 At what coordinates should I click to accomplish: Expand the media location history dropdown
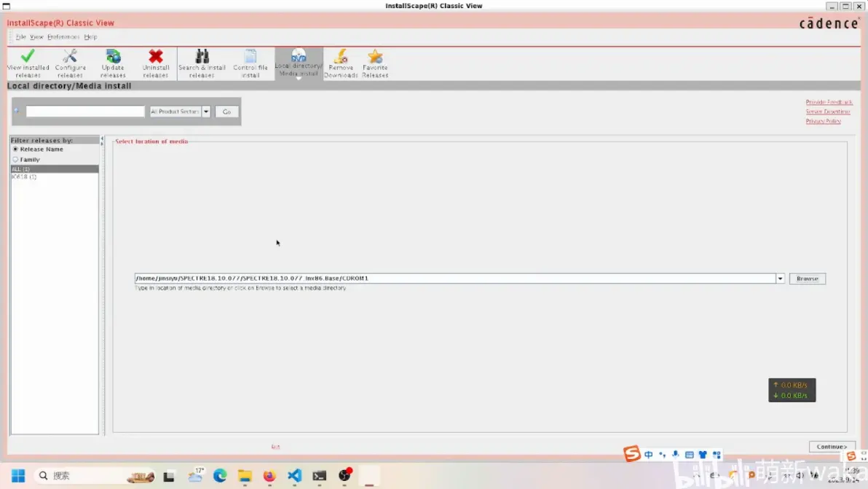click(x=780, y=278)
